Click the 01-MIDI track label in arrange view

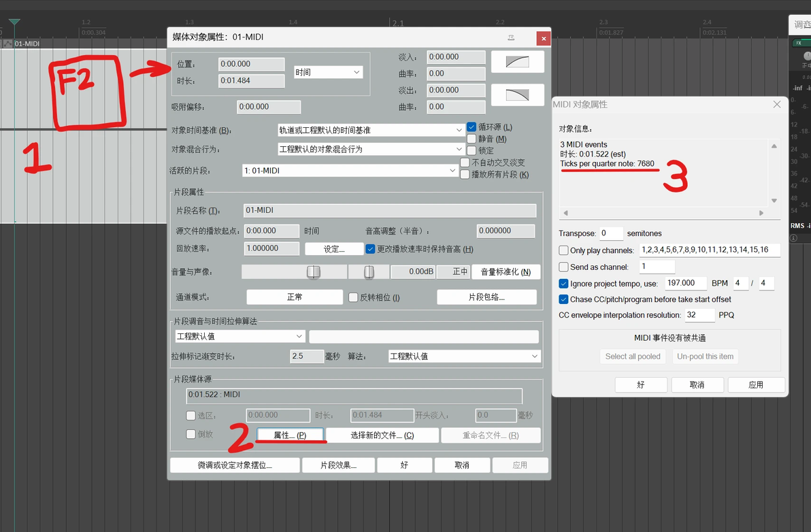[27, 44]
